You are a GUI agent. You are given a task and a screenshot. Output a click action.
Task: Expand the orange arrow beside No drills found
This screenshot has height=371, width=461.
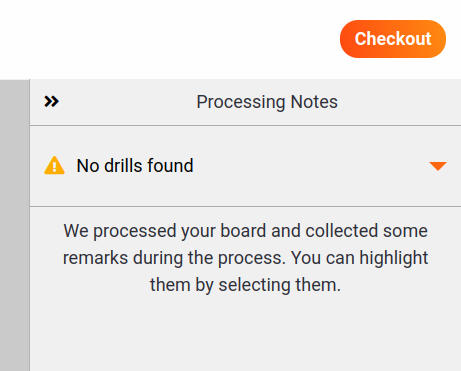(438, 166)
